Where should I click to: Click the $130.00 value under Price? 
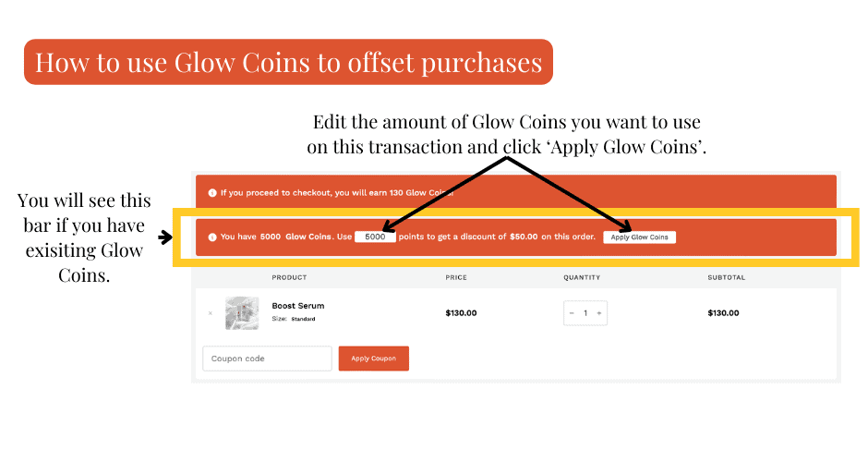click(x=461, y=313)
